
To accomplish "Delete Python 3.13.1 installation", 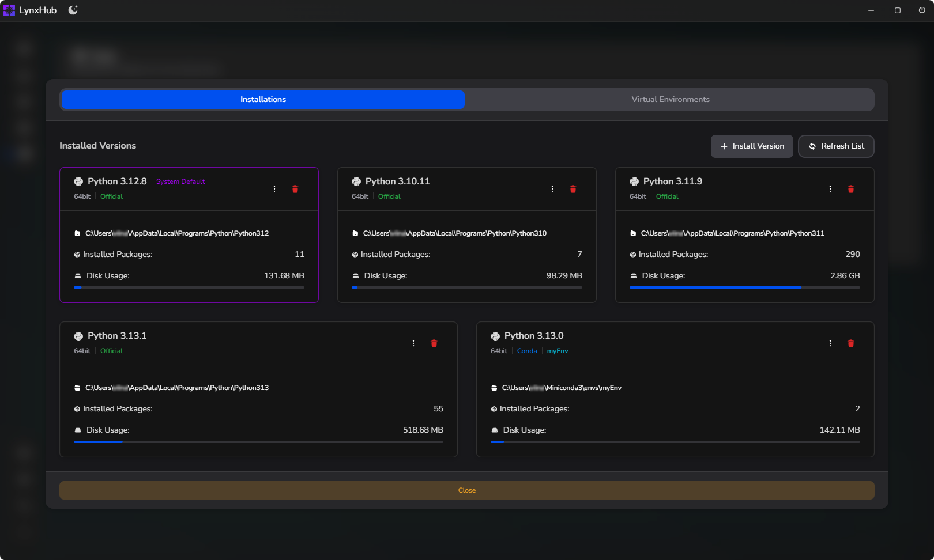I will coord(434,343).
